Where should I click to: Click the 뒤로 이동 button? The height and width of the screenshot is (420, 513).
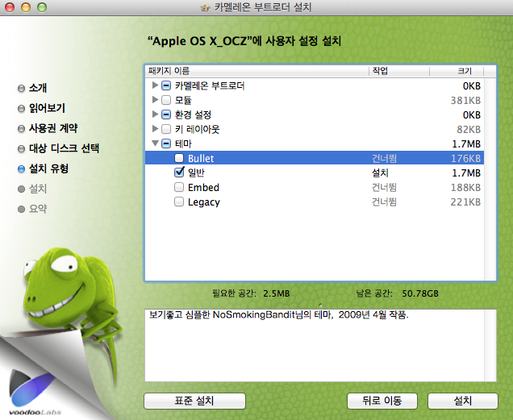(382, 401)
